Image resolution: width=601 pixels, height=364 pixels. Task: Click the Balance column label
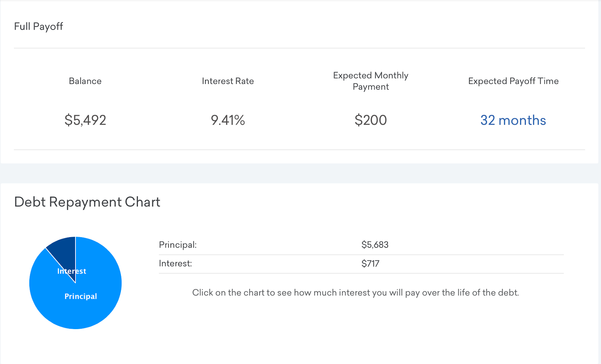[x=85, y=81]
